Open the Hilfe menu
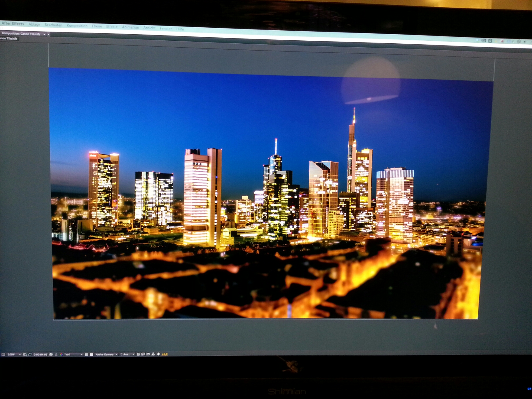 click(x=180, y=29)
